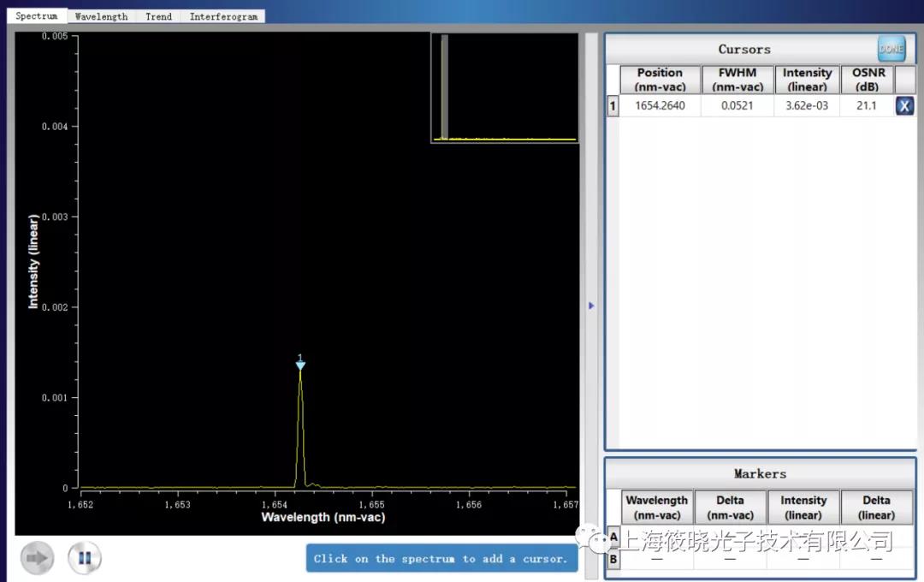Delete cursor 1 with the X button
Viewport: 924px width, 582px height.
[904, 106]
